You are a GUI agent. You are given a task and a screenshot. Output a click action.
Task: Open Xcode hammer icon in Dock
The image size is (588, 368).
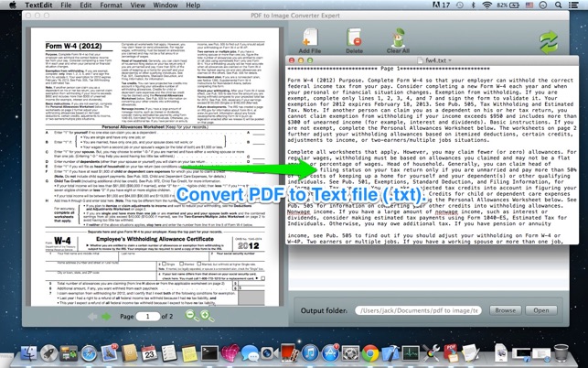click(390, 353)
